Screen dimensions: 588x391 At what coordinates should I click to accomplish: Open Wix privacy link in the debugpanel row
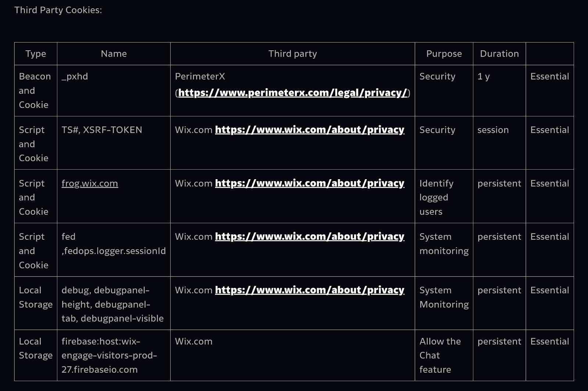(309, 290)
